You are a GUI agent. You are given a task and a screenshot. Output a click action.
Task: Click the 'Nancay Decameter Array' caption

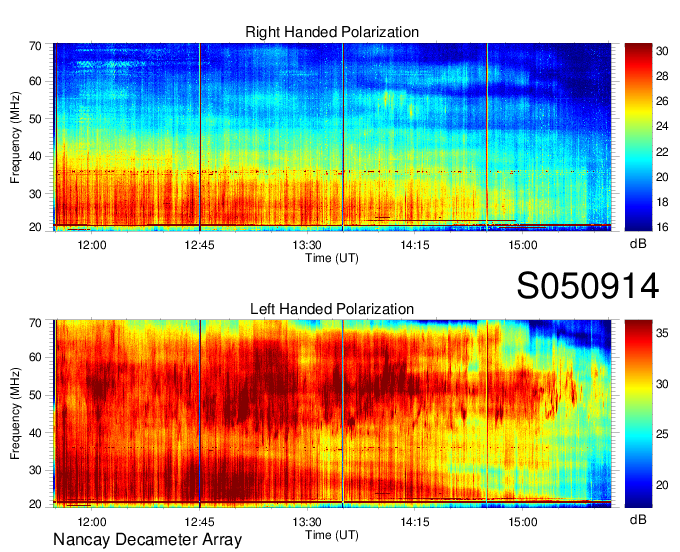click(x=147, y=540)
